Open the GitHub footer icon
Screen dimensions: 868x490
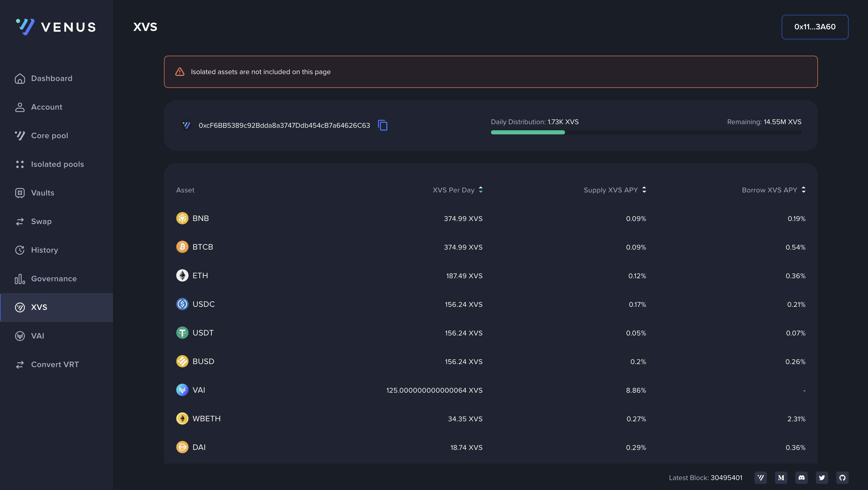(842, 477)
